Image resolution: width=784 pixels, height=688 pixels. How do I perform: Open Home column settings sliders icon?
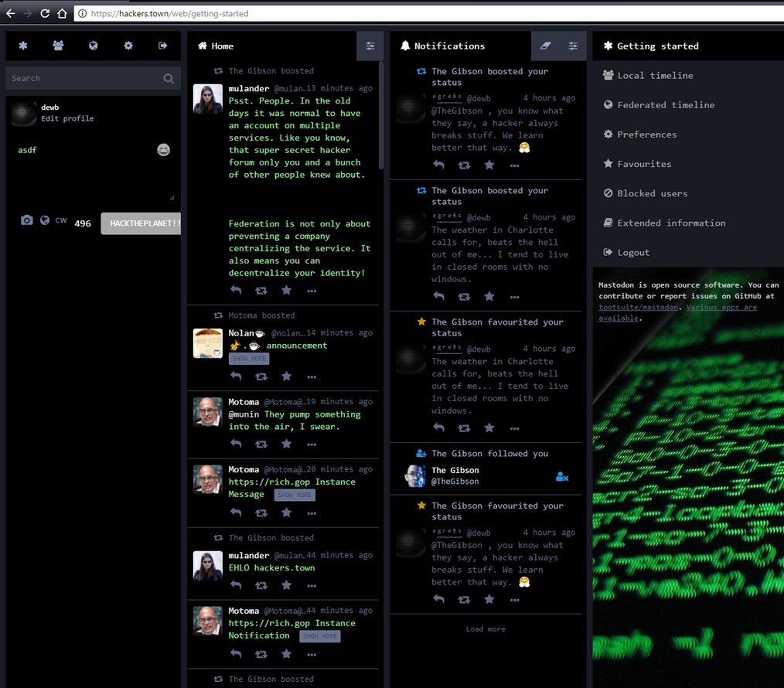coord(370,46)
